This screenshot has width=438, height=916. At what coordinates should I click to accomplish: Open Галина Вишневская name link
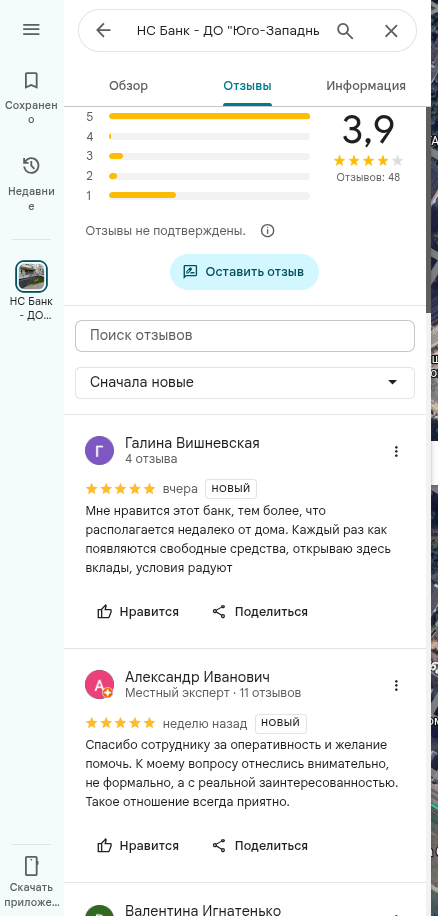pyautogui.click(x=192, y=443)
